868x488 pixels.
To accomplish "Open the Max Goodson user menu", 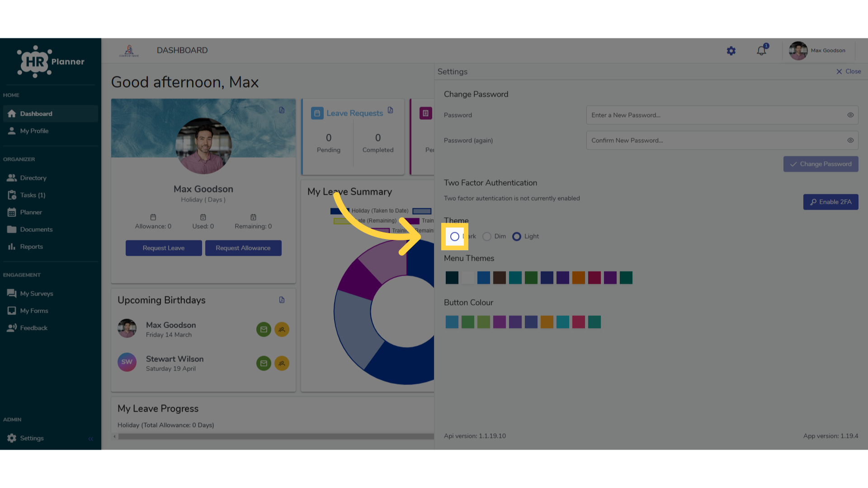I will 817,51.
